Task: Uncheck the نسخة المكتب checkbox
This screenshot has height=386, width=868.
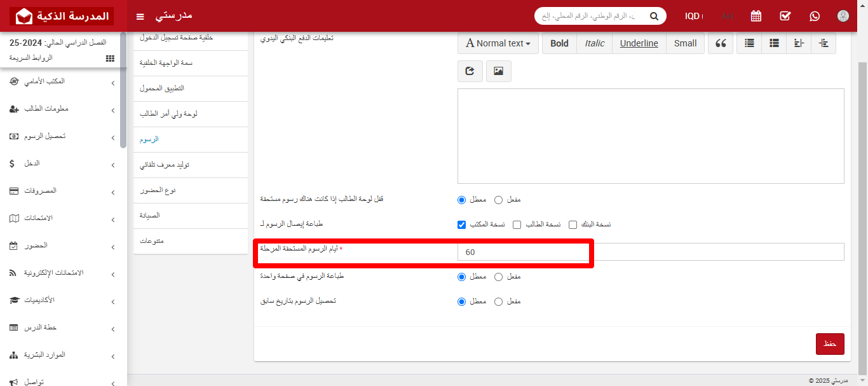Action: (462, 224)
